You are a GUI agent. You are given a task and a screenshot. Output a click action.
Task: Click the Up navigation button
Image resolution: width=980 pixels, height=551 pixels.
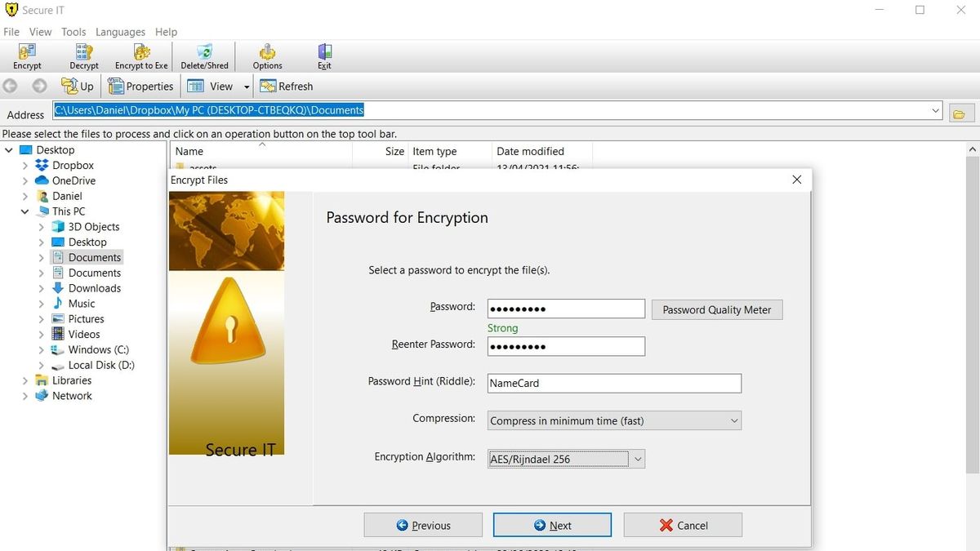[x=77, y=86]
